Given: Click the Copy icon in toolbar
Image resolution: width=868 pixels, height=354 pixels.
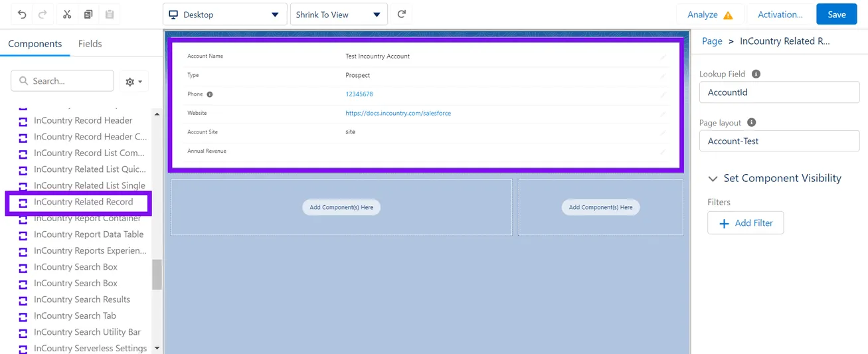Looking at the screenshot, I should 88,15.
